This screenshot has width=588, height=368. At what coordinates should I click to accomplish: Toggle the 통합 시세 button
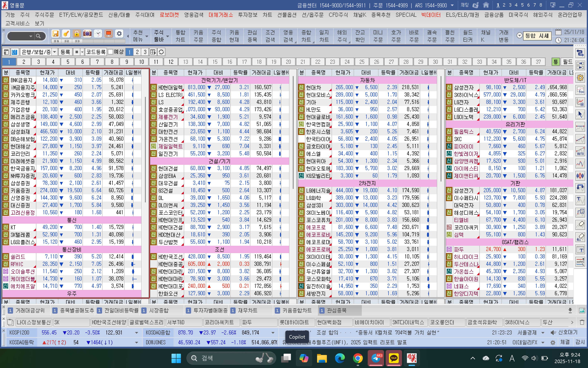point(537,36)
